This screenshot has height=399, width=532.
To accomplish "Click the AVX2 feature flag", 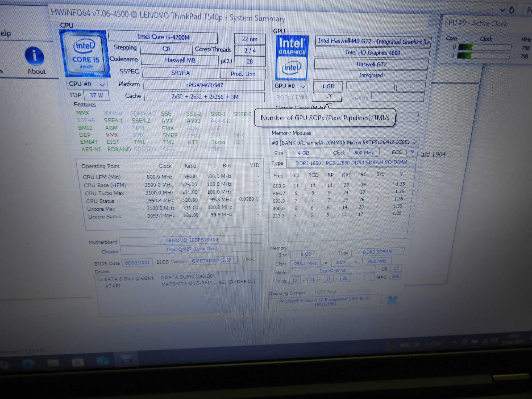I will 193,121.
